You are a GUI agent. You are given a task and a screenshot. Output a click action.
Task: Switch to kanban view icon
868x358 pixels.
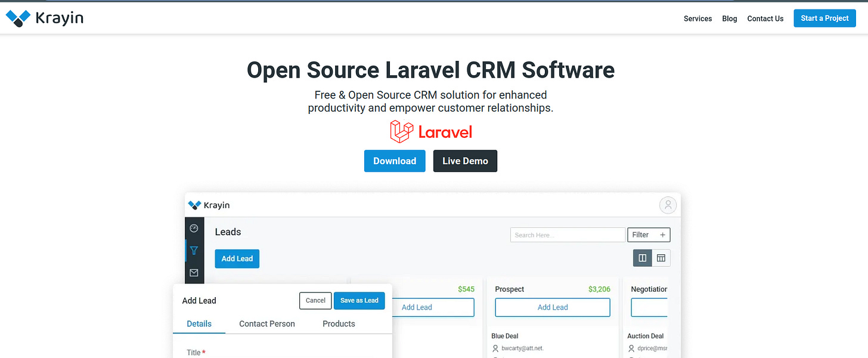pos(642,258)
